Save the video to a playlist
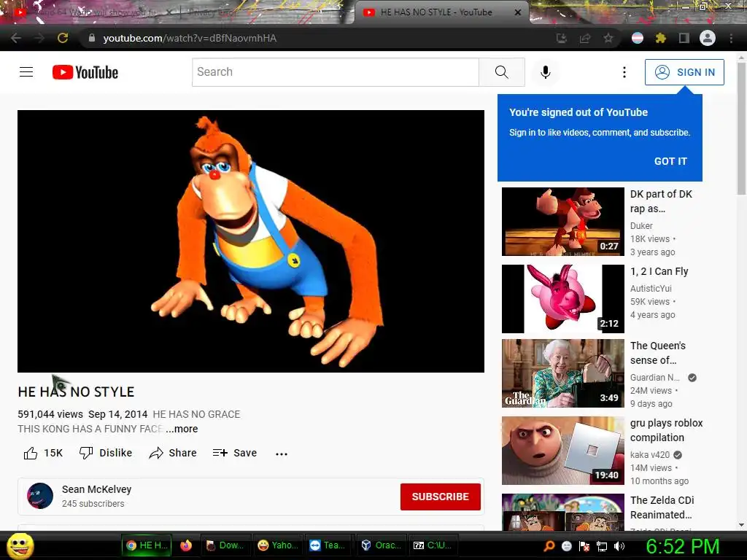747x560 pixels. [x=235, y=453]
